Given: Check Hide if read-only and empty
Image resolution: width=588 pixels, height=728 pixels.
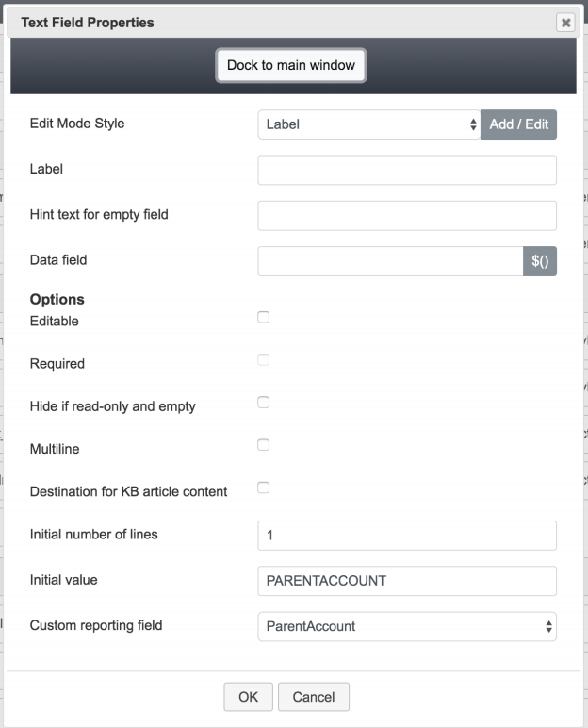Looking at the screenshot, I should point(263,402).
